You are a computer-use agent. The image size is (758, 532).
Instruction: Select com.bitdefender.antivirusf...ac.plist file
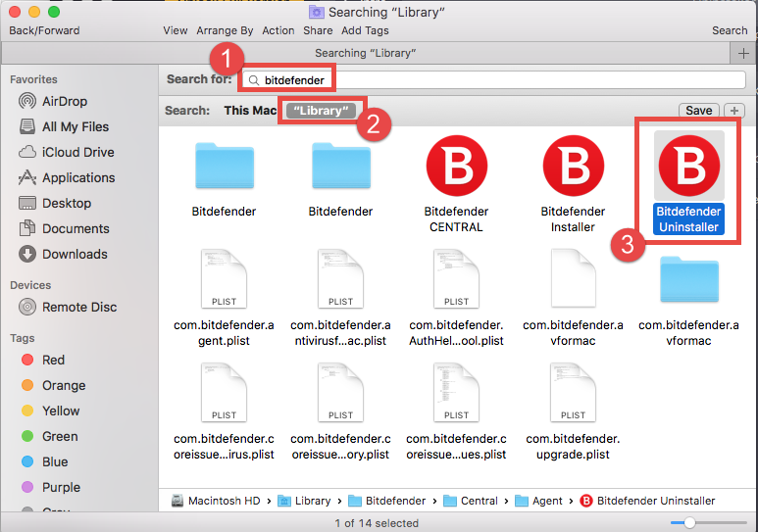341,279
